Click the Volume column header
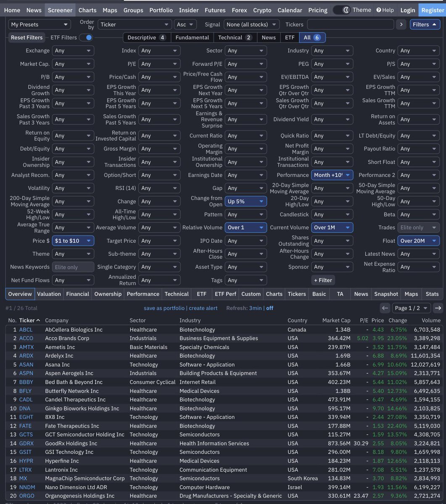 (431, 320)
